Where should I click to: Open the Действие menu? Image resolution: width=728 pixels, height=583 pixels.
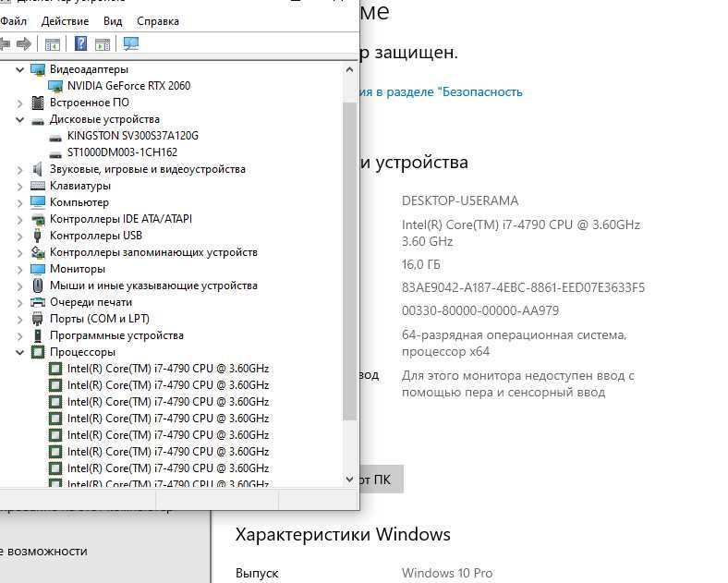point(65,21)
